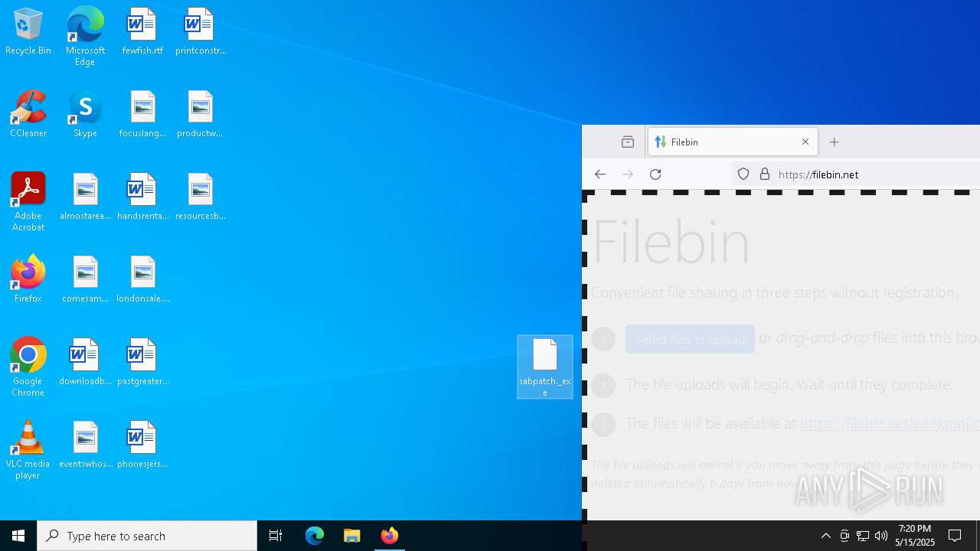Select the phonesjers... Word document icon
This screenshot has width=980, height=551.
(142, 445)
